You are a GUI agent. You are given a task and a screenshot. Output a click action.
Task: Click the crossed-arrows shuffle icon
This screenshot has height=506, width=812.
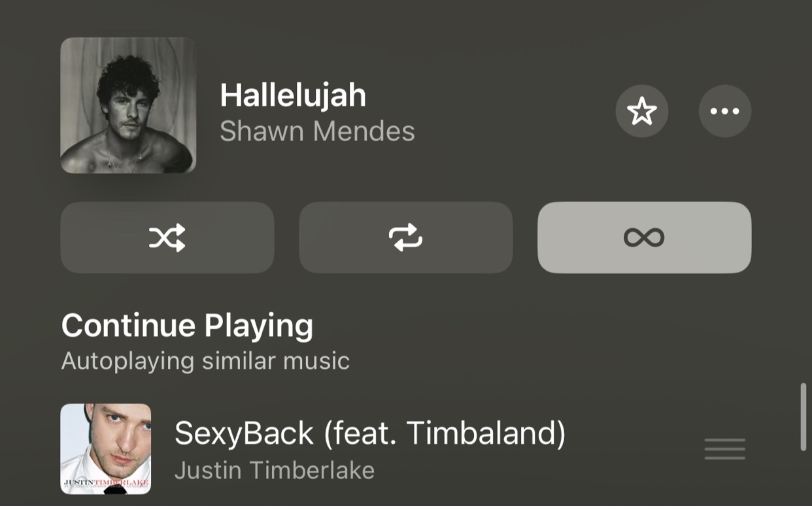pos(167,237)
